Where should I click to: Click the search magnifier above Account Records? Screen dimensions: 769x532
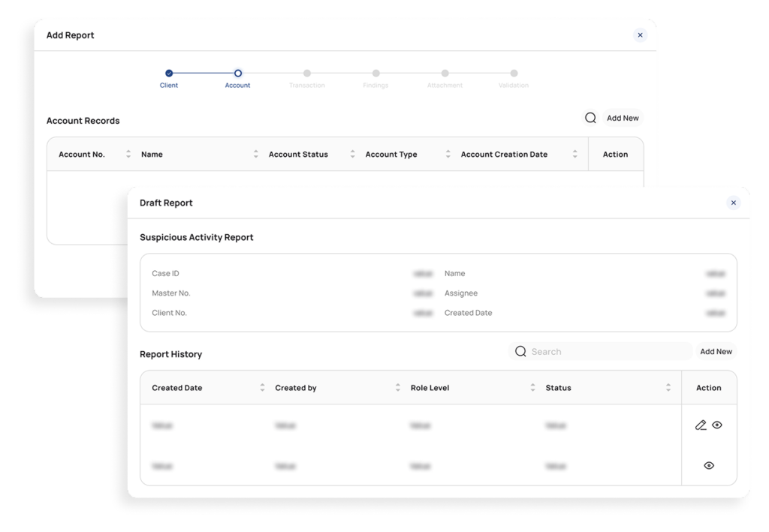(x=590, y=118)
